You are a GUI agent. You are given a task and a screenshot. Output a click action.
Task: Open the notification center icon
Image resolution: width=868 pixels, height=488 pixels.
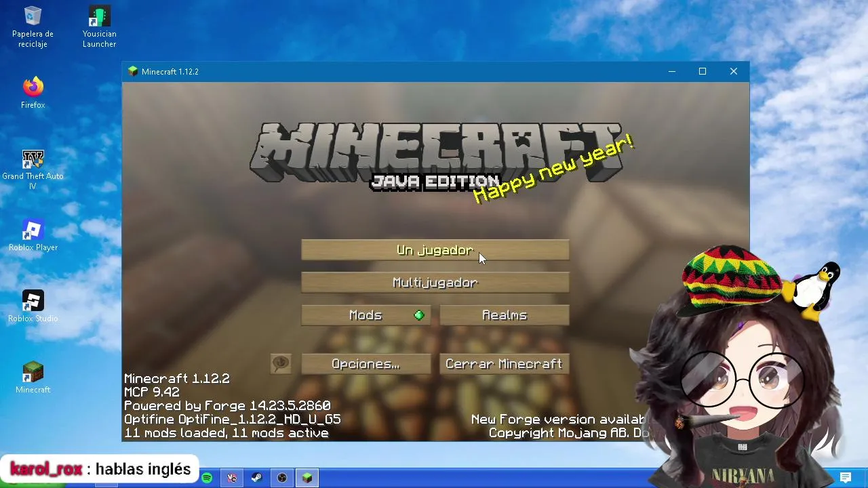[x=846, y=478]
